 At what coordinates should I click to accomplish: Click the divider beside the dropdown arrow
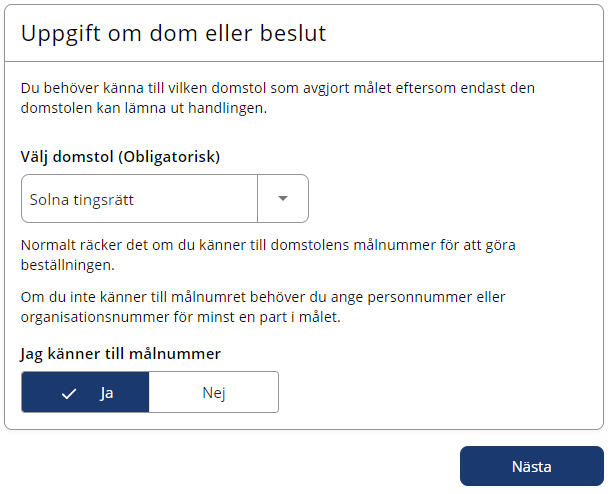pyautogui.click(x=258, y=198)
